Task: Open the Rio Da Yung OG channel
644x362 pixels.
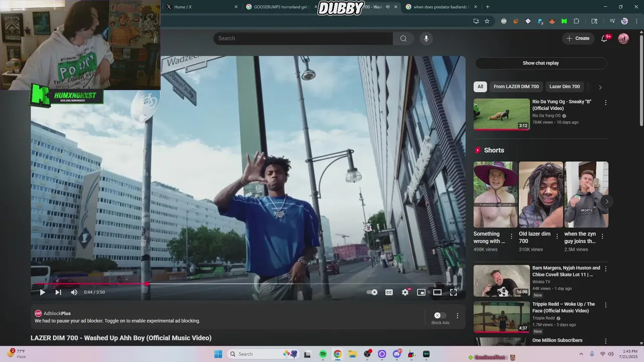Action: [546, 116]
